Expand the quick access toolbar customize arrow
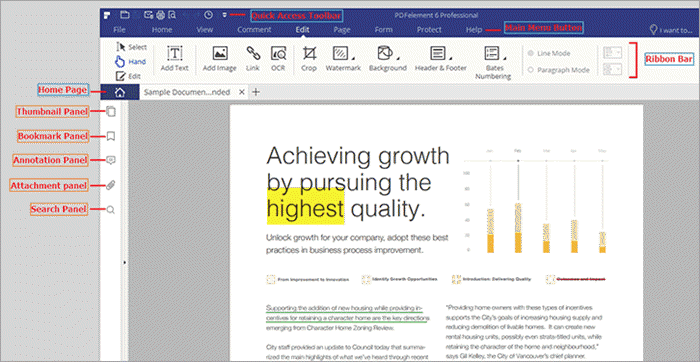Image resolution: width=700 pixels, height=362 pixels. (225, 15)
